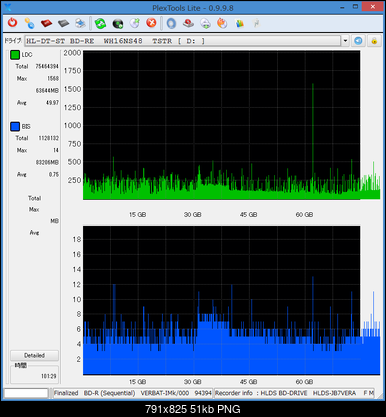Click the blue and yellow linked-discs toolbar icon
The image size is (386, 417).
click(29, 23)
